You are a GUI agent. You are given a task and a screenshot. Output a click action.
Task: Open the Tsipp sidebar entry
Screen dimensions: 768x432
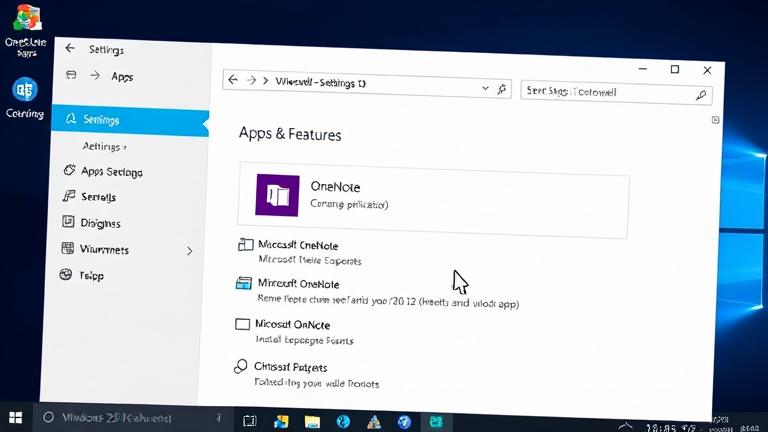pos(92,275)
